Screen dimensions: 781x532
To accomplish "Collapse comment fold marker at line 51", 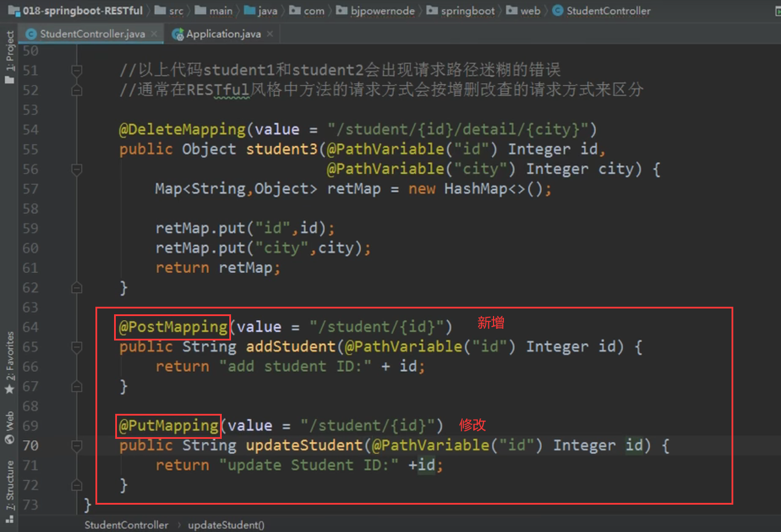I will [x=76, y=70].
